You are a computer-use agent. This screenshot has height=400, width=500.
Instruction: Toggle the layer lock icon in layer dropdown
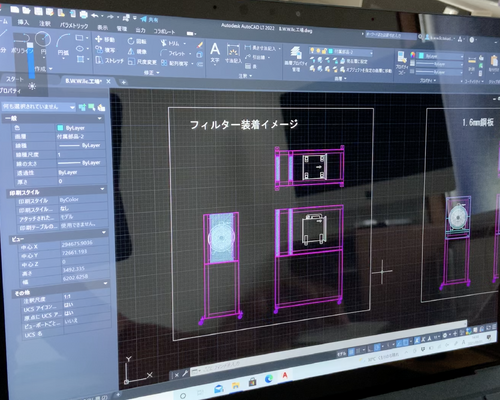click(x=324, y=51)
